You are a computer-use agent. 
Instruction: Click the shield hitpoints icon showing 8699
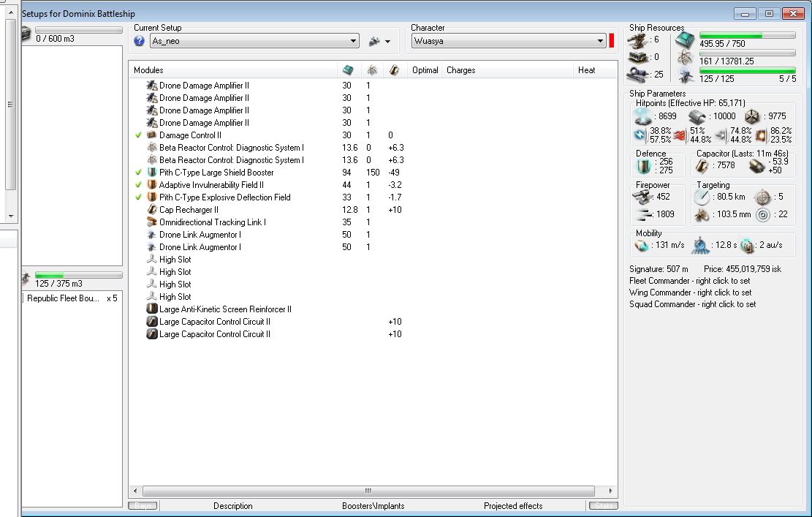(643, 116)
